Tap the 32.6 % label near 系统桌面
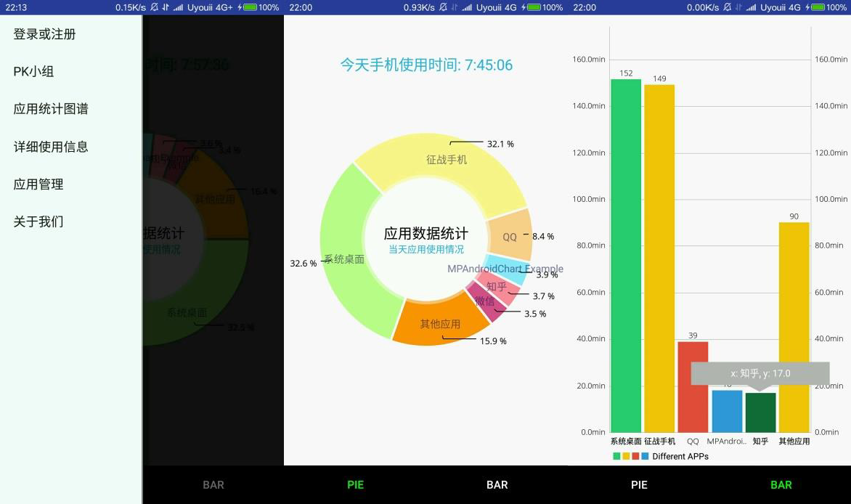The width and height of the screenshot is (851, 504). [x=304, y=264]
